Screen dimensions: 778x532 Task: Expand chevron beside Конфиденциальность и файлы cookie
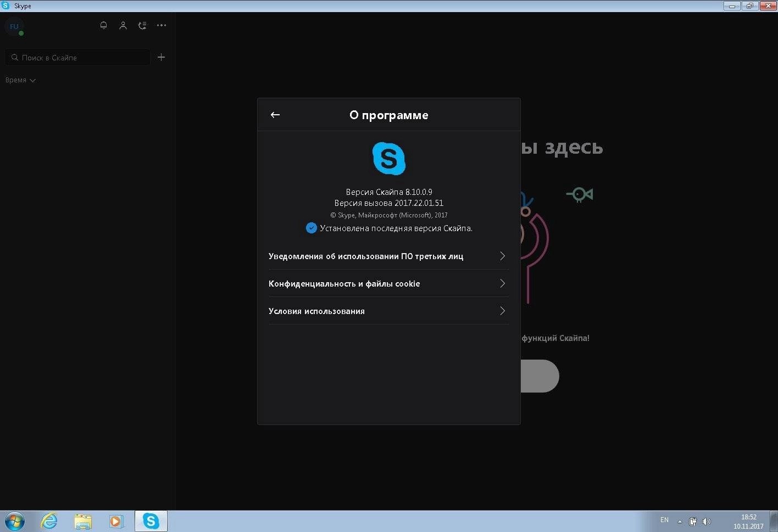pos(502,283)
